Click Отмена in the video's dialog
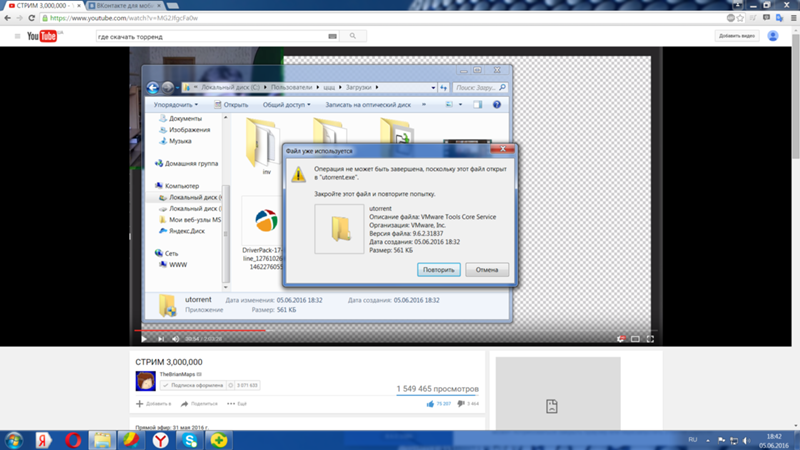The image size is (800, 450). (x=487, y=269)
